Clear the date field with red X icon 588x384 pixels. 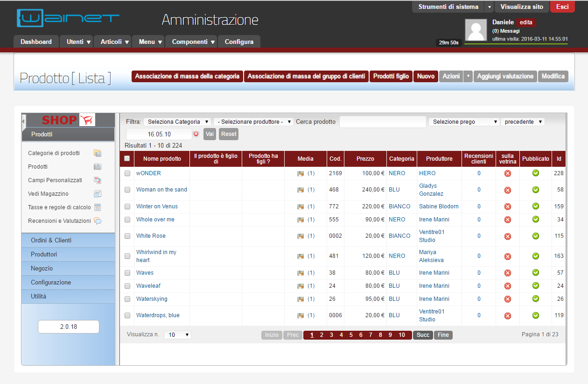(196, 134)
